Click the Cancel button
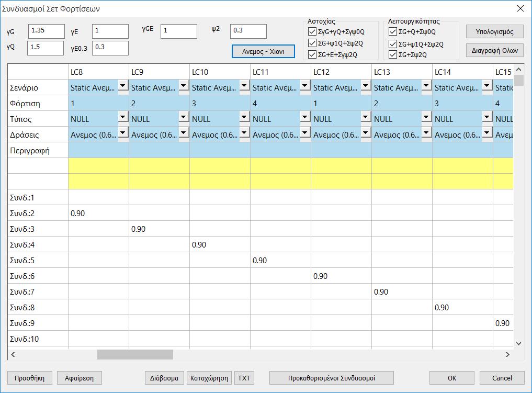 [502, 378]
